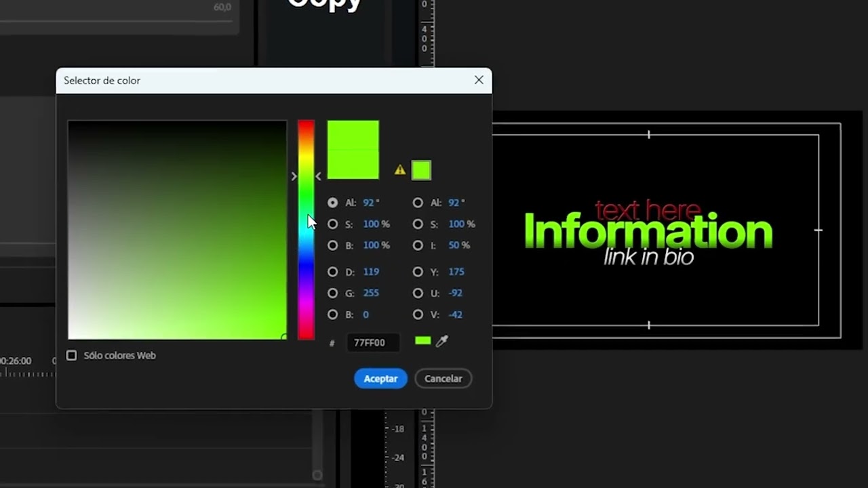Click the eyedropper tool icon
The height and width of the screenshot is (488, 868).
point(442,342)
